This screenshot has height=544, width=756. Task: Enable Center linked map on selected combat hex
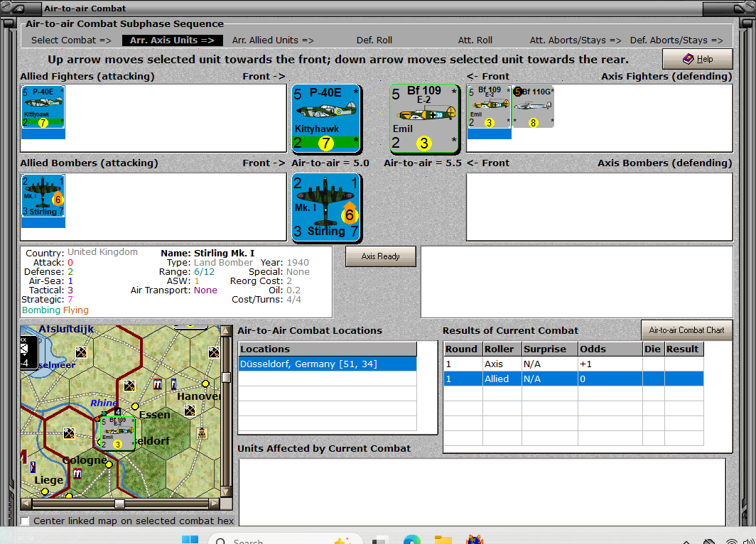click(x=25, y=521)
